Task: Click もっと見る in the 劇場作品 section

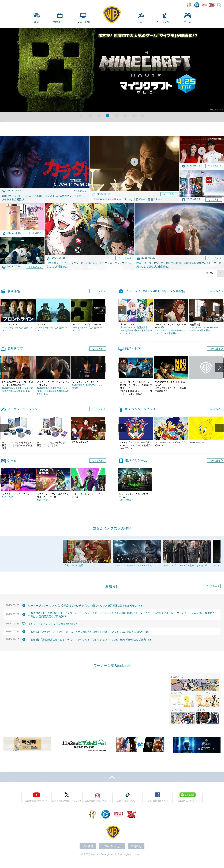Action: click(98, 291)
